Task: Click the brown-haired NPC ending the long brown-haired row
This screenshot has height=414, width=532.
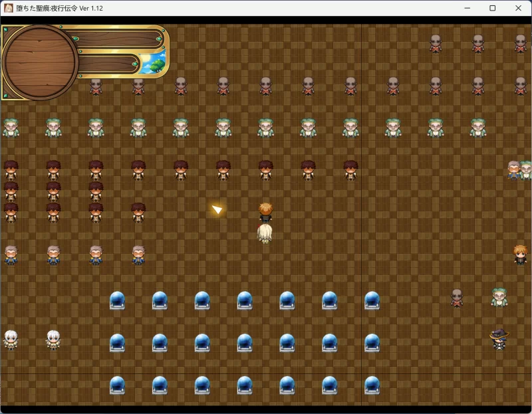Action: (350, 170)
